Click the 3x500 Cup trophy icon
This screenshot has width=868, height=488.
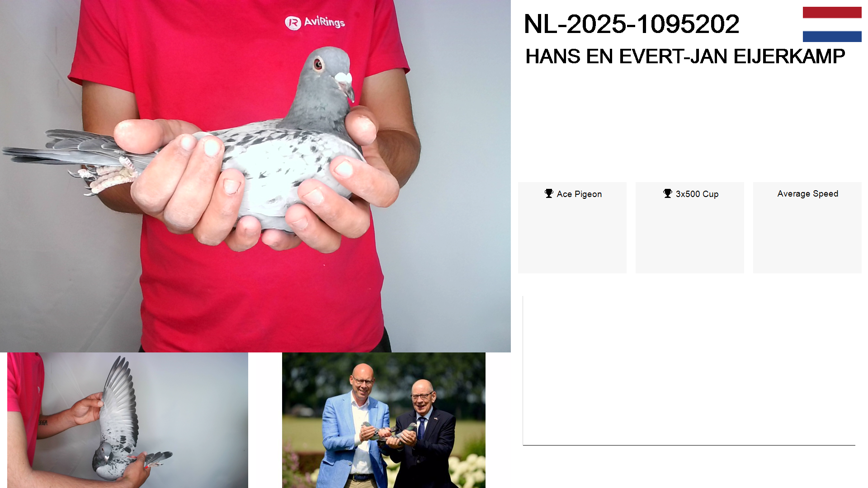(668, 193)
